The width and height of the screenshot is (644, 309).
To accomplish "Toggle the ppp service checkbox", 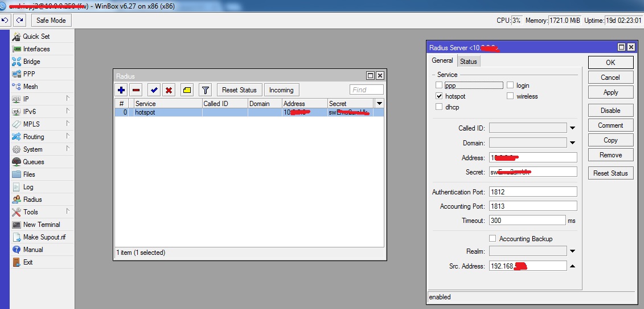I will [x=439, y=85].
